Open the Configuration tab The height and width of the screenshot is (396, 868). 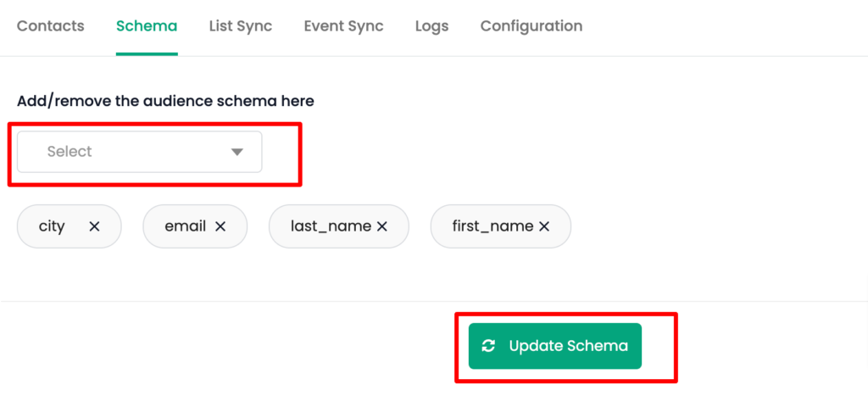coord(531,26)
